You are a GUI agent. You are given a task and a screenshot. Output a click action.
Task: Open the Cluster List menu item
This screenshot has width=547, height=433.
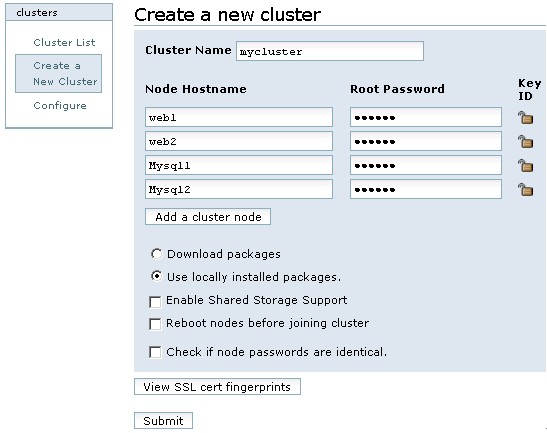(x=64, y=43)
